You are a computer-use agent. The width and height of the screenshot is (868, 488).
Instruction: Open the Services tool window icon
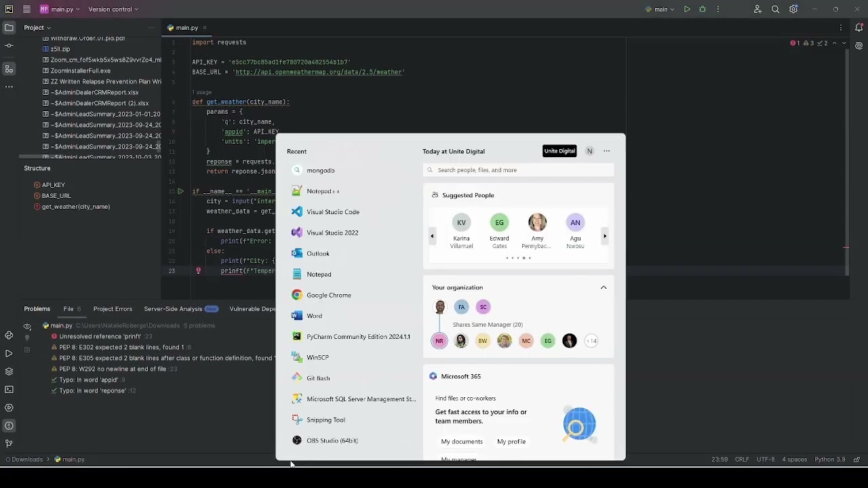pyautogui.click(x=9, y=408)
